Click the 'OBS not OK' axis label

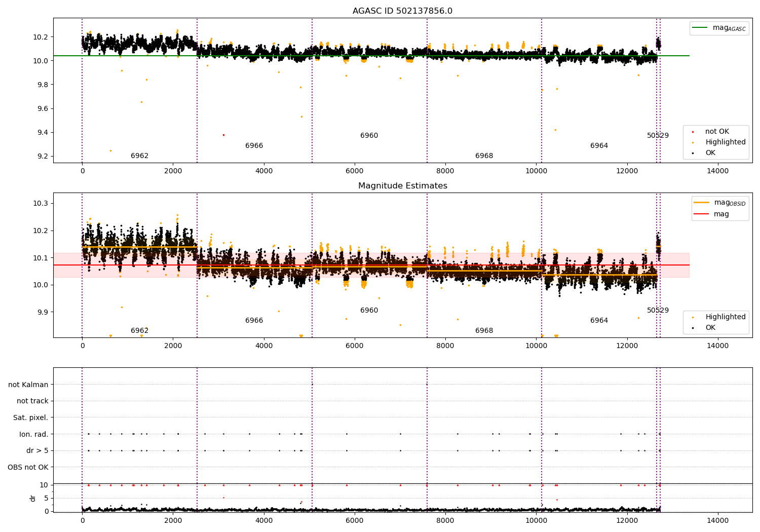click(x=28, y=467)
